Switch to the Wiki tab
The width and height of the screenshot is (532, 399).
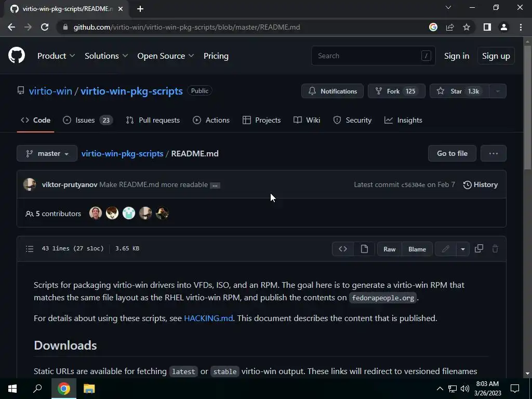[x=307, y=120]
